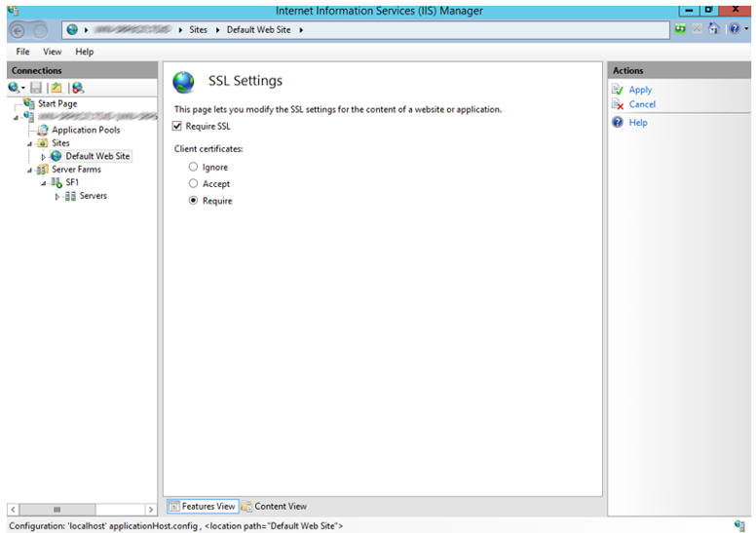
Task: Click Cancel in the Actions pane
Action: (642, 104)
